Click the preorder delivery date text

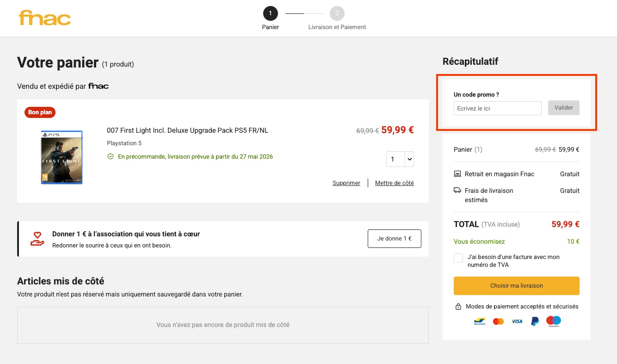195,157
